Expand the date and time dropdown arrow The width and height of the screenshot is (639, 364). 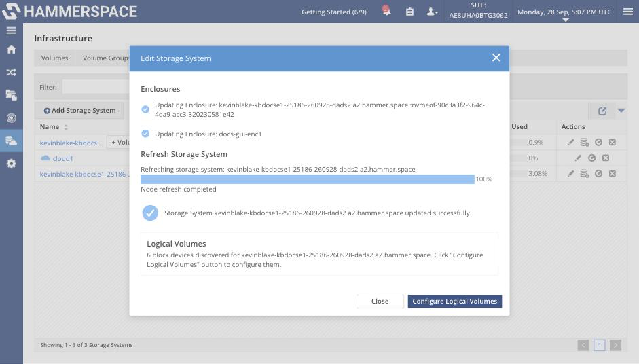565,20
